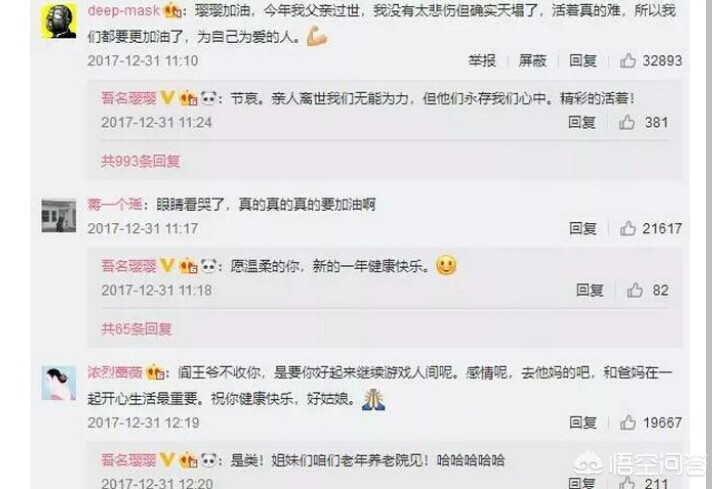The height and width of the screenshot is (489, 720).
Task: Like deep-mask's comment with 32893 likes
Action: click(628, 60)
